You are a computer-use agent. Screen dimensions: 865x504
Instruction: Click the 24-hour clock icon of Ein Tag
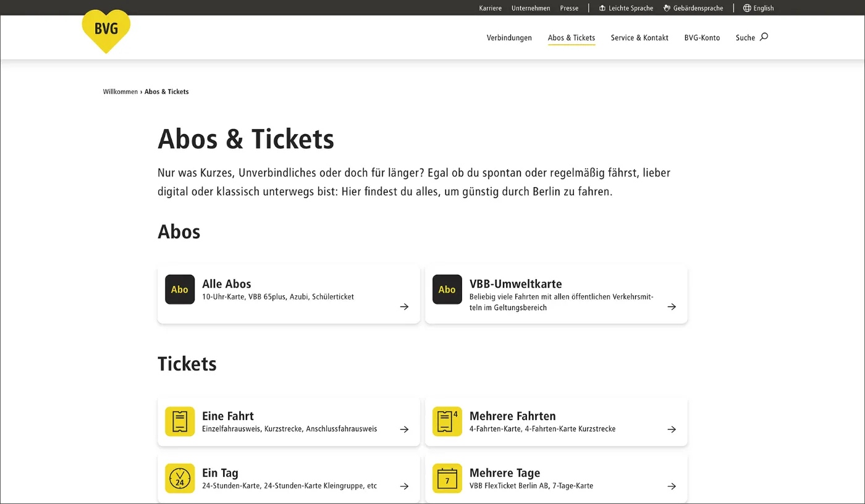pyautogui.click(x=180, y=479)
